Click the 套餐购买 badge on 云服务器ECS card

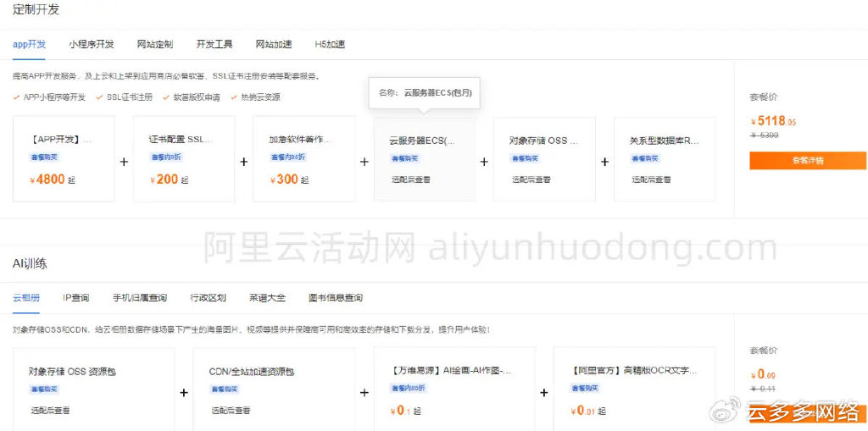[404, 158]
